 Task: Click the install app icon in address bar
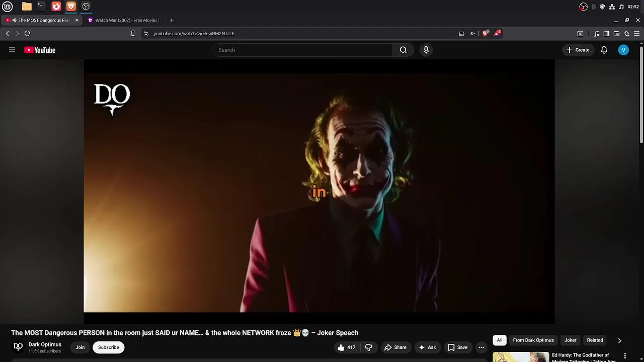[461, 33]
